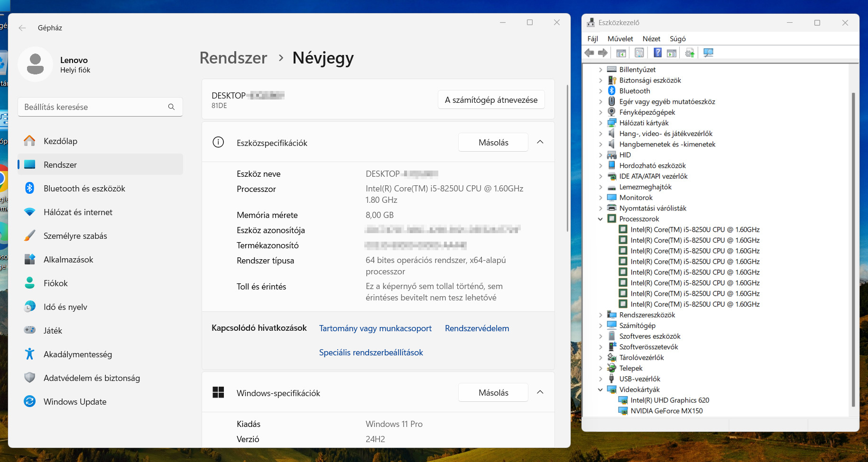Open the Súgó menu
This screenshot has width=868, height=462.
click(x=678, y=39)
